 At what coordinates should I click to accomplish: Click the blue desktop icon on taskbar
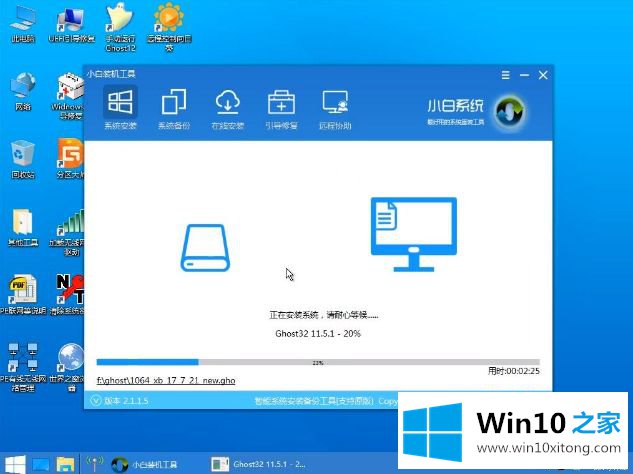tap(41, 464)
